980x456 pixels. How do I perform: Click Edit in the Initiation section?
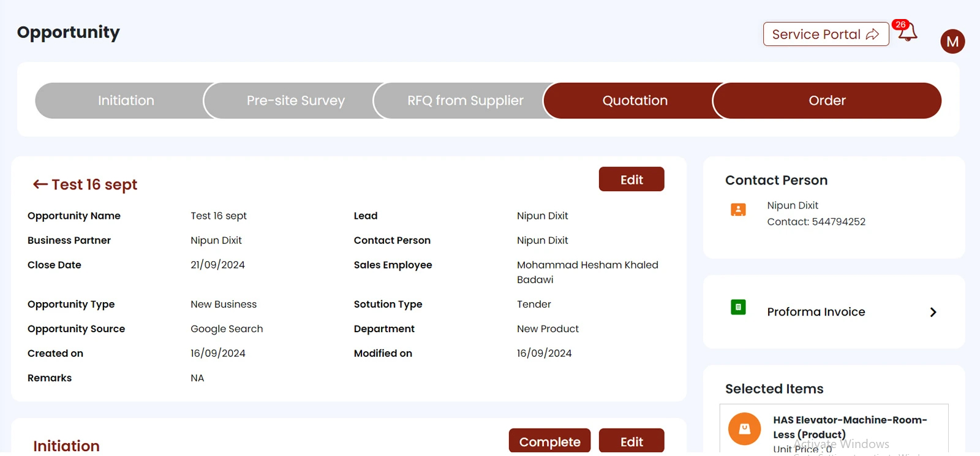click(x=631, y=441)
